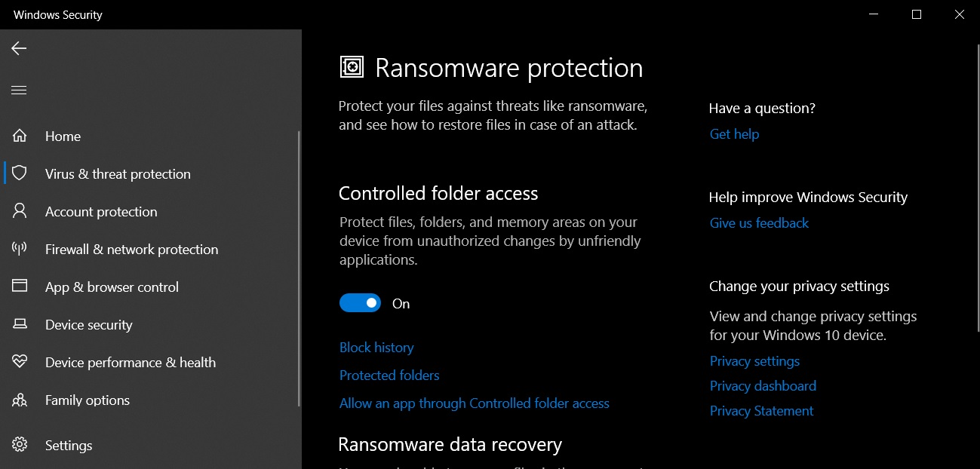Open App & browser control icon
This screenshot has height=469, width=980.
pyautogui.click(x=20, y=287)
